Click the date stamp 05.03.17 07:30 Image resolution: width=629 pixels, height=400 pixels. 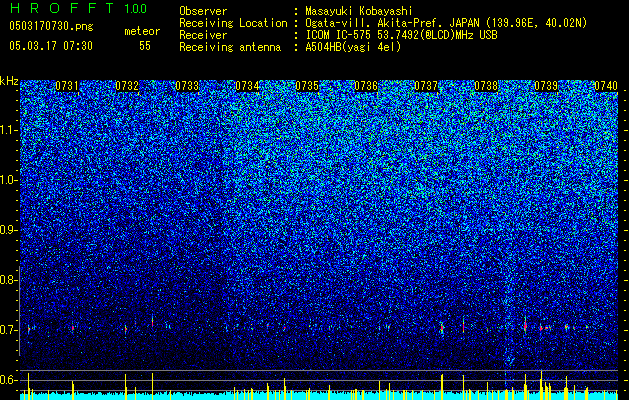click(x=51, y=46)
